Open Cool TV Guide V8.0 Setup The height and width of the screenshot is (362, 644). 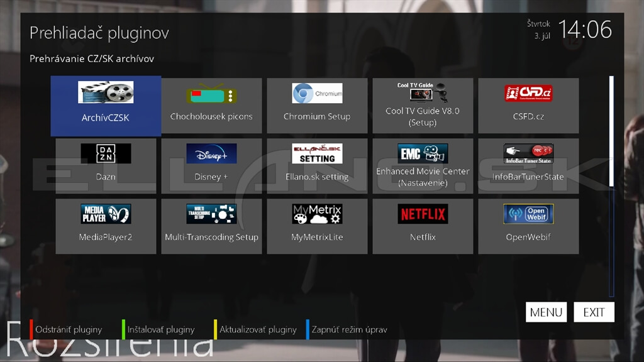[x=423, y=106]
